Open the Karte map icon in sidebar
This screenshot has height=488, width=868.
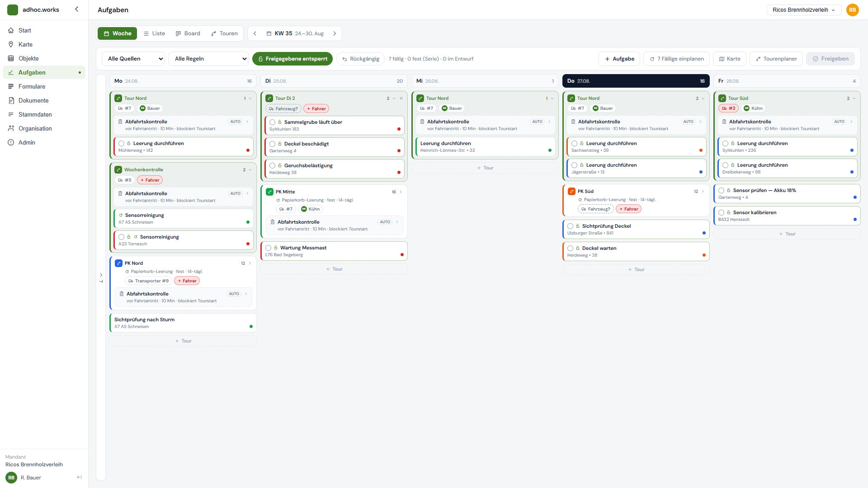[11, 44]
